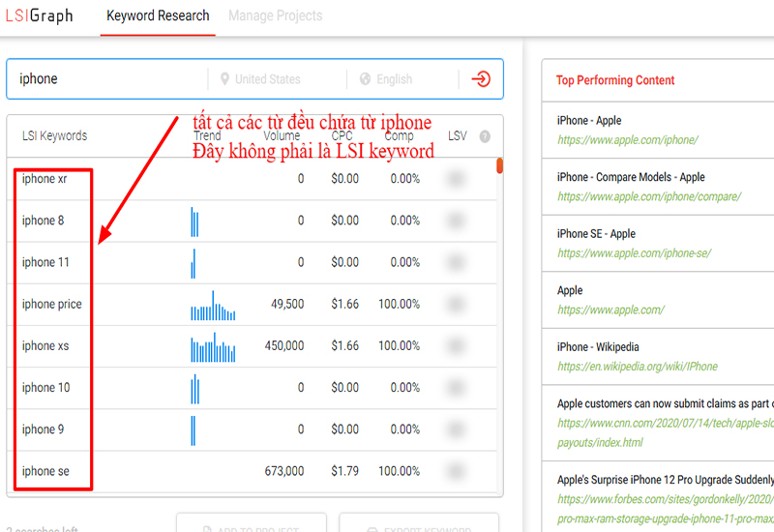Click the LSIGraph logo

40,15
